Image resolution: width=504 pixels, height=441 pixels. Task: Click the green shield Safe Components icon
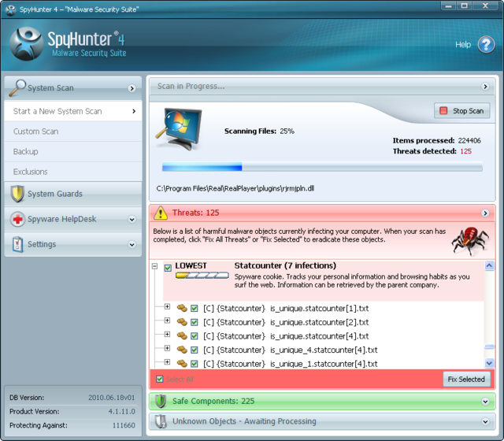click(x=161, y=401)
